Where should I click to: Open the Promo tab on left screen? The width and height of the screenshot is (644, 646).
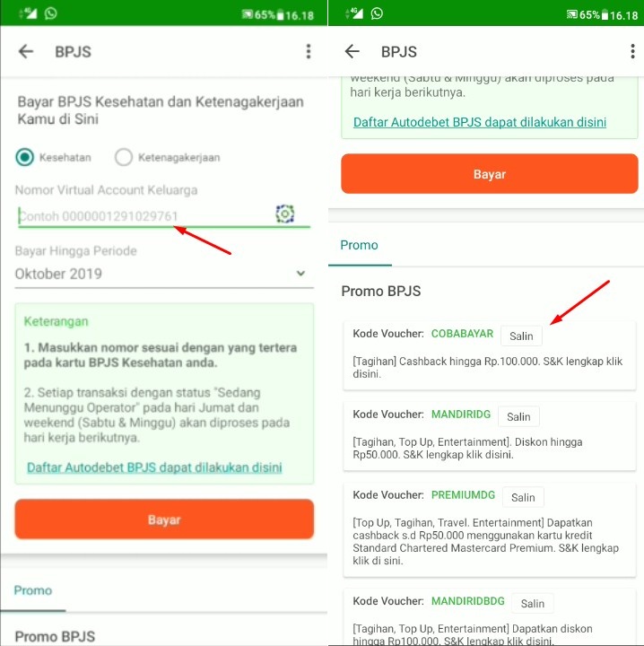click(x=33, y=590)
